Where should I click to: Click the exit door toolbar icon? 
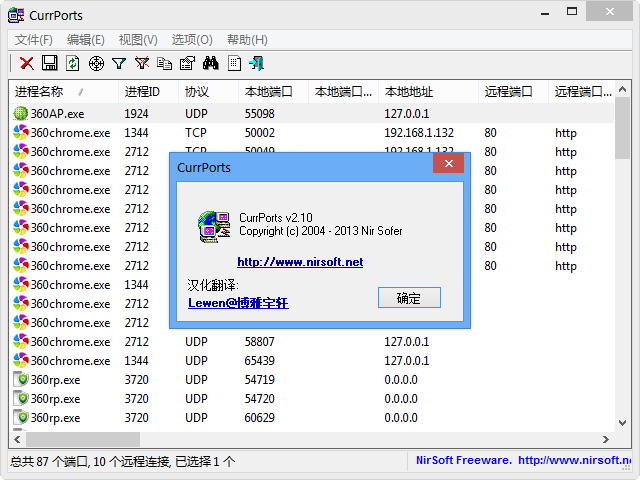coord(257,63)
